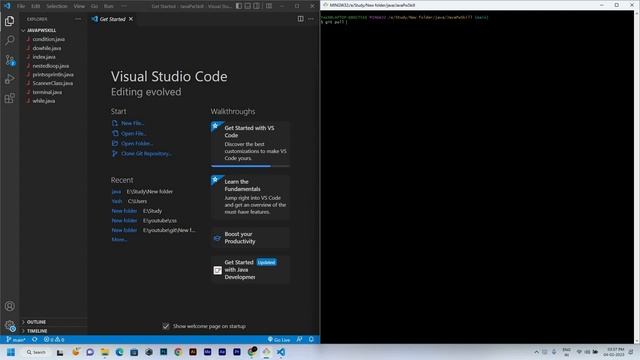
Task: Open Adobe Illustrator from taskbar
Action: pos(193,352)
